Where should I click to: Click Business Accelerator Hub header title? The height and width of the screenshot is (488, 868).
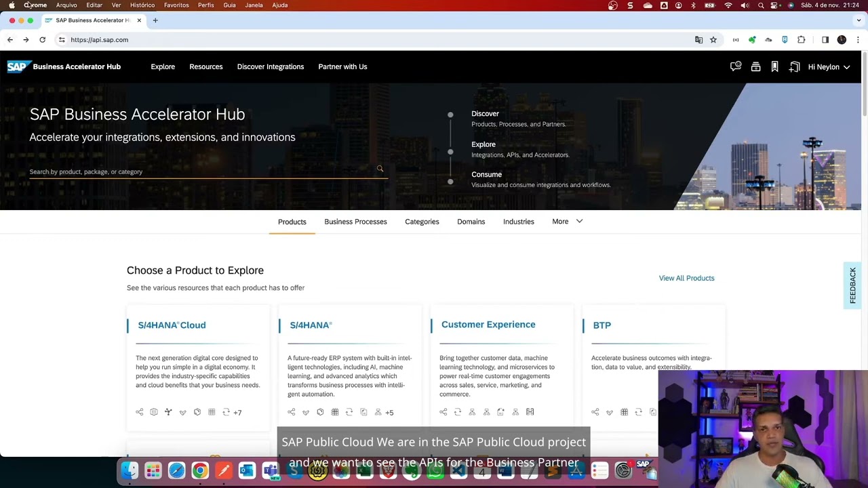[x=77, y=66]
